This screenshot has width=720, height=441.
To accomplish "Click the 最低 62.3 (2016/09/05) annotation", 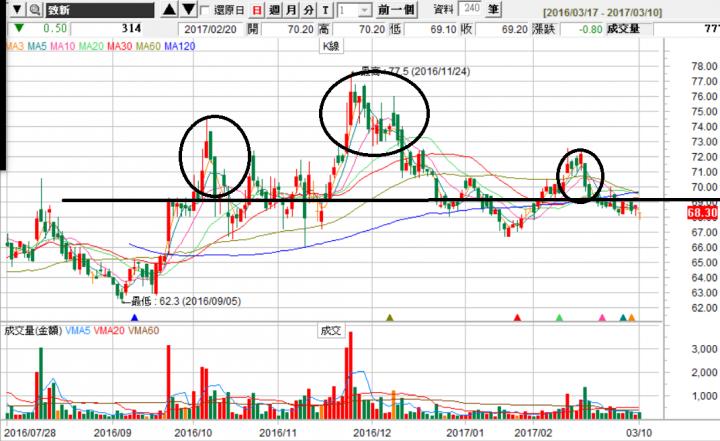I will 186,301.
